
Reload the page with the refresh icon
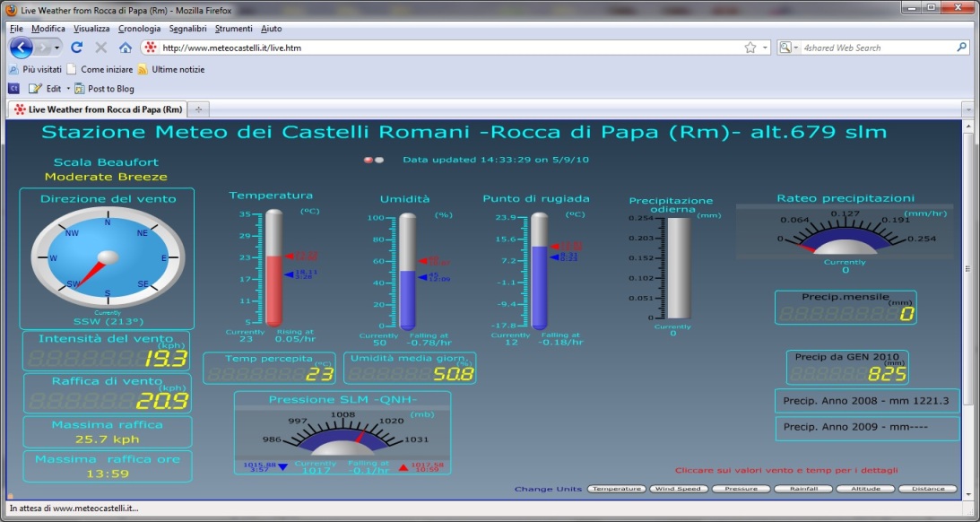pyautogui.click(x=76, y=48)
